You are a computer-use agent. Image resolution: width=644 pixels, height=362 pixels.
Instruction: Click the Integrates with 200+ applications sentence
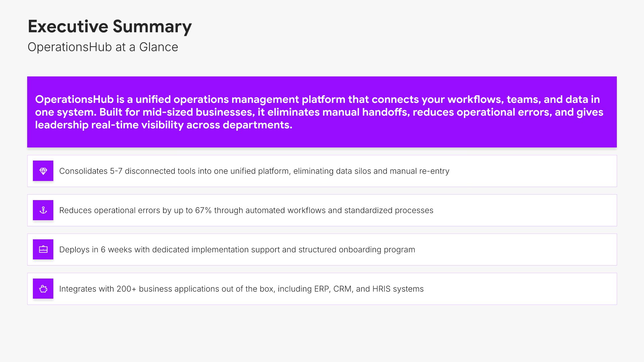click(241, 289)
